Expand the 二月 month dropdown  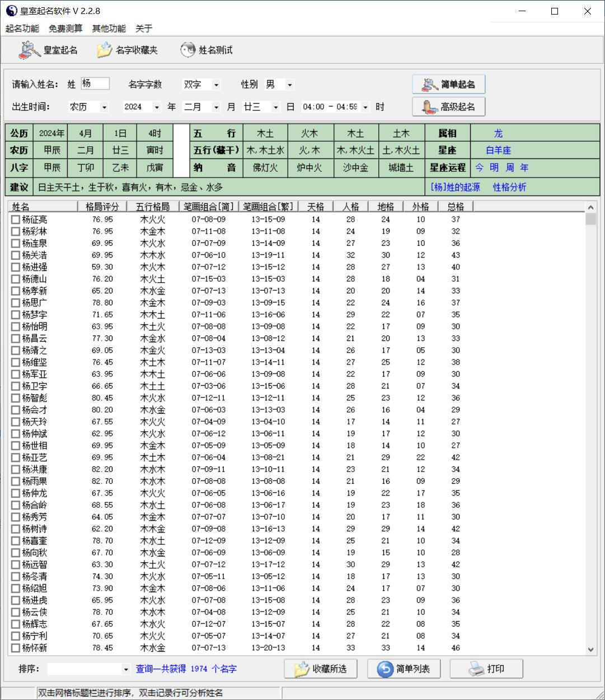[x=216, y=107]
